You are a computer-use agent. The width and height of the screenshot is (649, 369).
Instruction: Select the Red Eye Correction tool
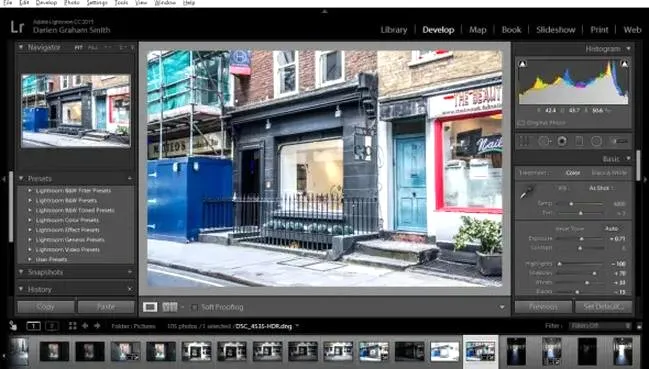coord(562,141)
